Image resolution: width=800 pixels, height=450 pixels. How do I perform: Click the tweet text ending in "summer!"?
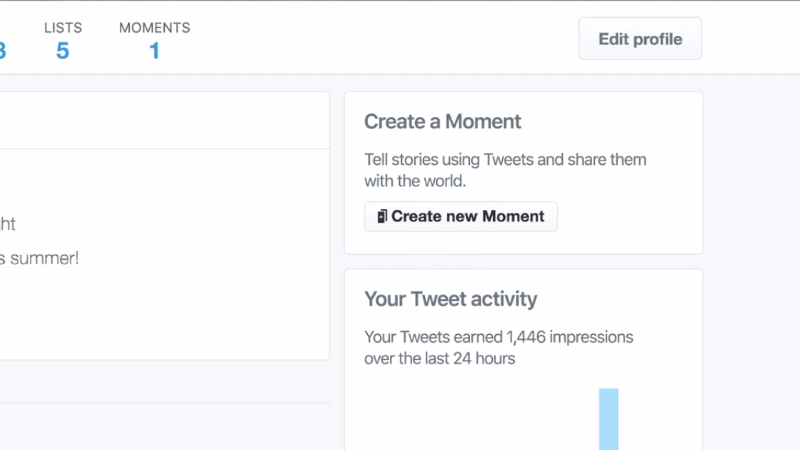click(x=40, y=258)
